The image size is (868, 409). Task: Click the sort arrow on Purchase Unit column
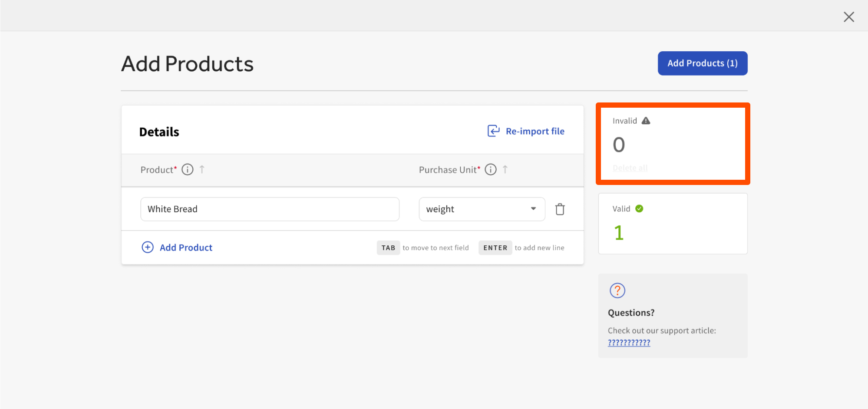(x=505, y=169)
